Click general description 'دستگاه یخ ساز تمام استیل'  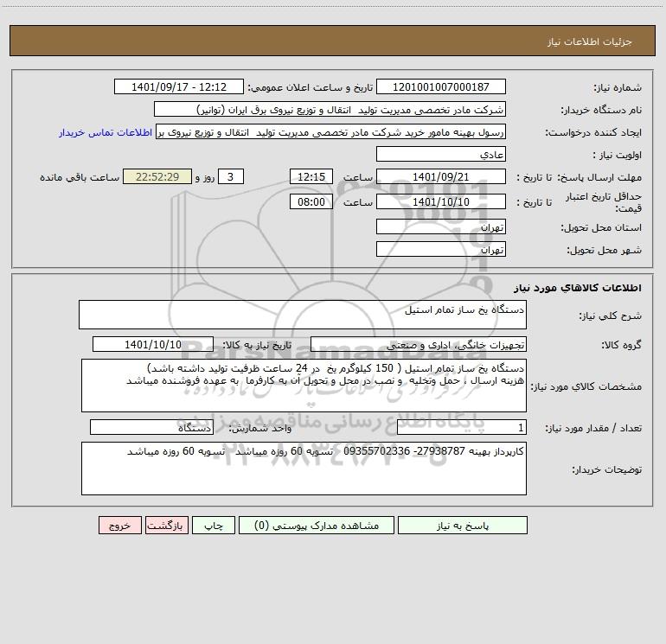pyautogui.click(x=303, y=315)
